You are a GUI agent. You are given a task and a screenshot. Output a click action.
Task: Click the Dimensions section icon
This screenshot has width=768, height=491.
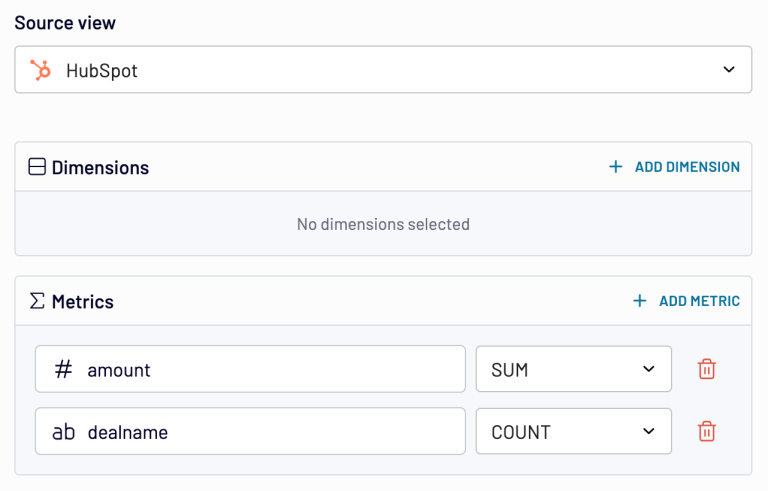pyautogui.click(x=37, y=168)
